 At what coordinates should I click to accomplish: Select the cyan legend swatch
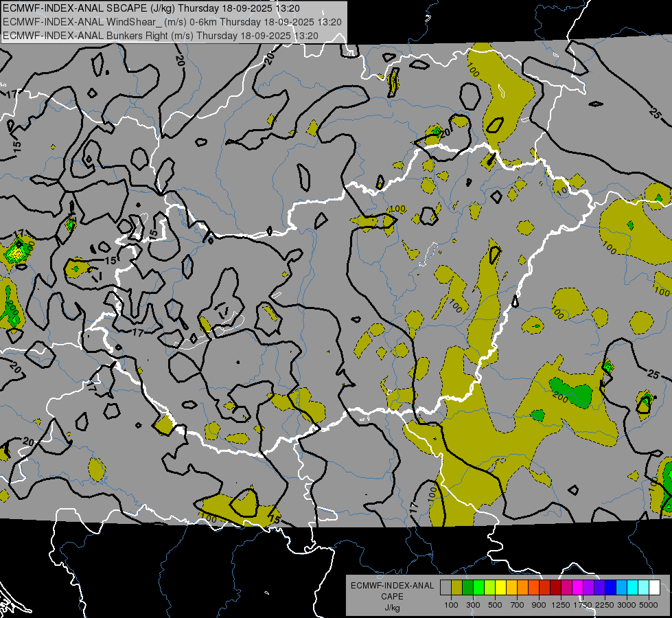tap(632, 587)
